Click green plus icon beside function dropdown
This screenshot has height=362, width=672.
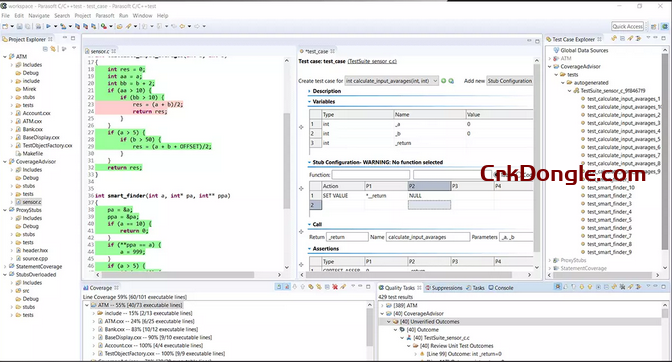[x=444, y=81]
